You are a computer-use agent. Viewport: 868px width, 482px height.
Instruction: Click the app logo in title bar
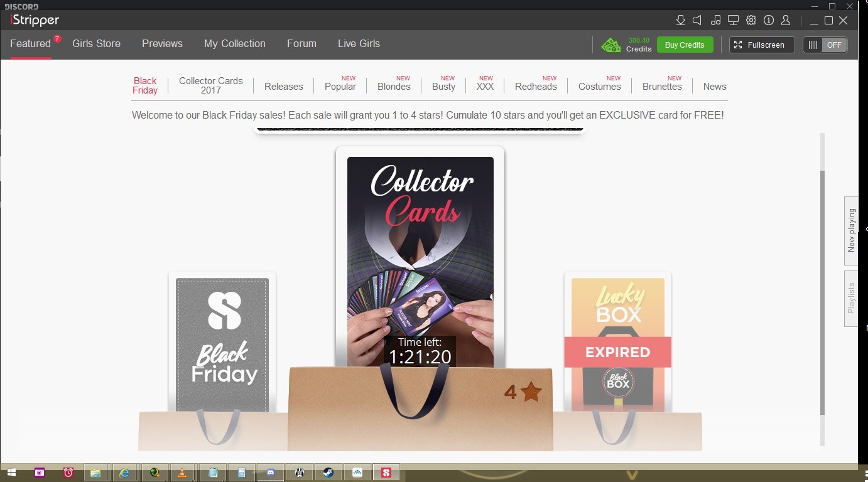coord(35,20)
